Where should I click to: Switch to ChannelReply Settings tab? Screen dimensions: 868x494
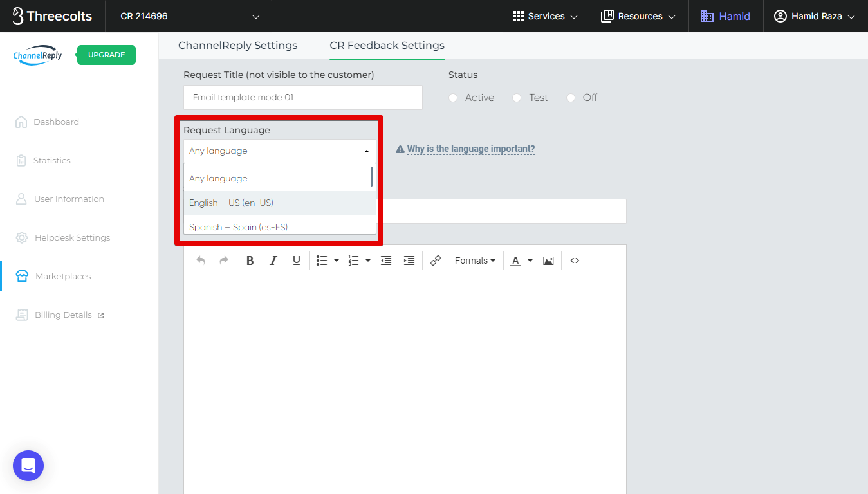tap(238, 46)
